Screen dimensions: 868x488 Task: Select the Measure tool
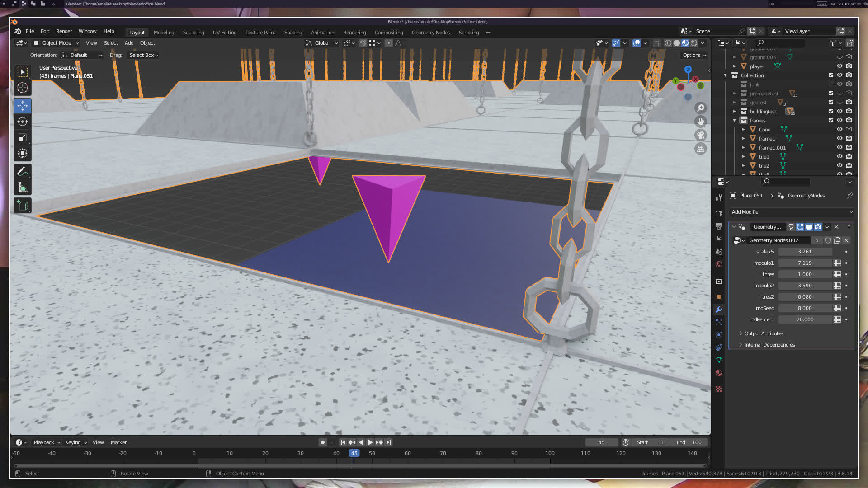22,188
